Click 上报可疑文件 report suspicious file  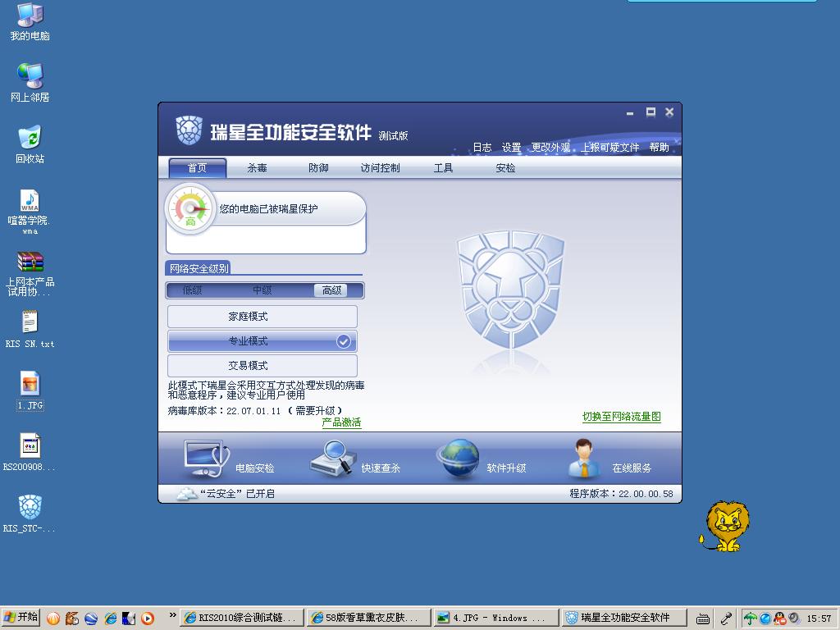610,148
